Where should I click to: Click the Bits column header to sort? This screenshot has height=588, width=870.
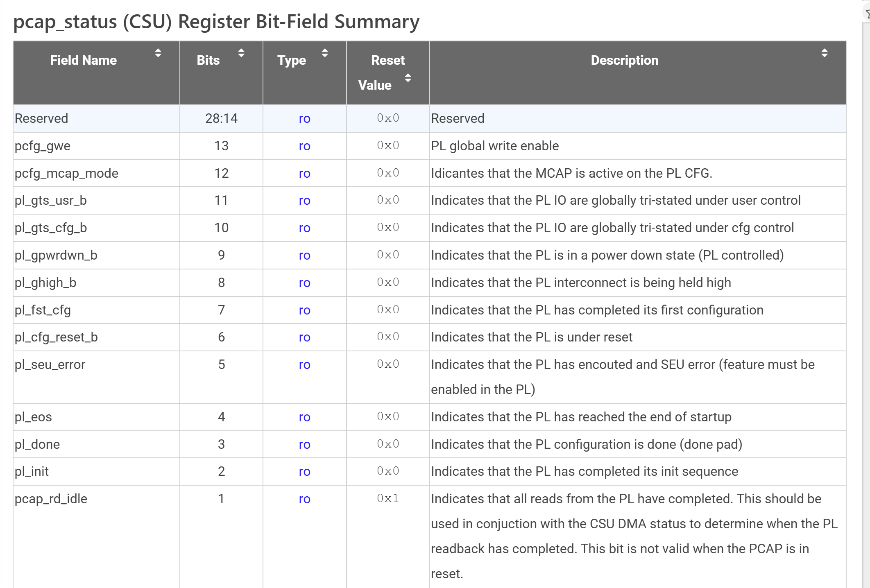click(208, 60)
